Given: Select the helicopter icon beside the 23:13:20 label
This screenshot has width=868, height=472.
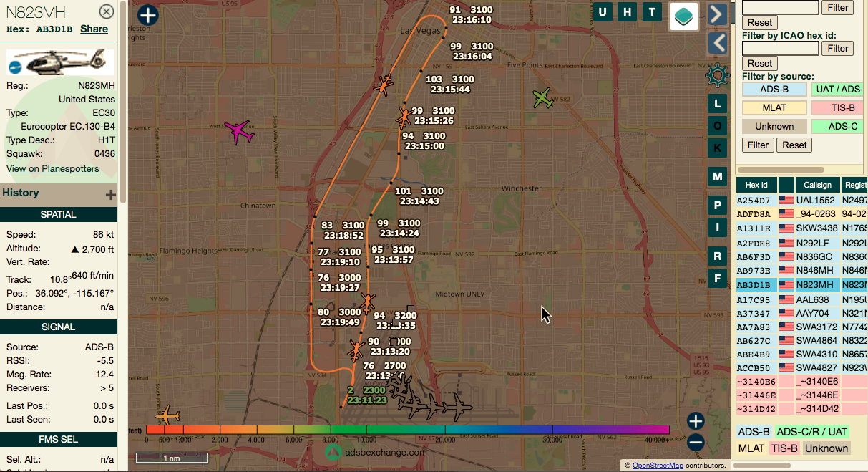Looking at the screenshot, I should tap(356, 350).
